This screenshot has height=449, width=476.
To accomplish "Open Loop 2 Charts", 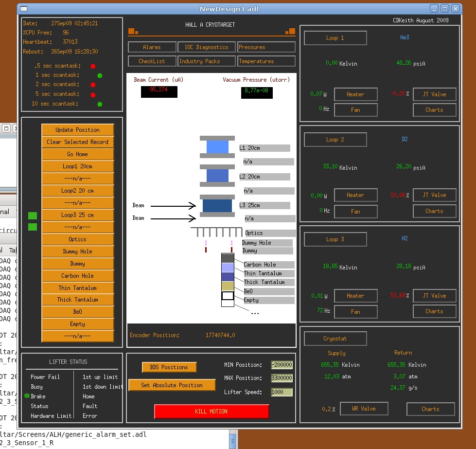I will coord(434,211).
